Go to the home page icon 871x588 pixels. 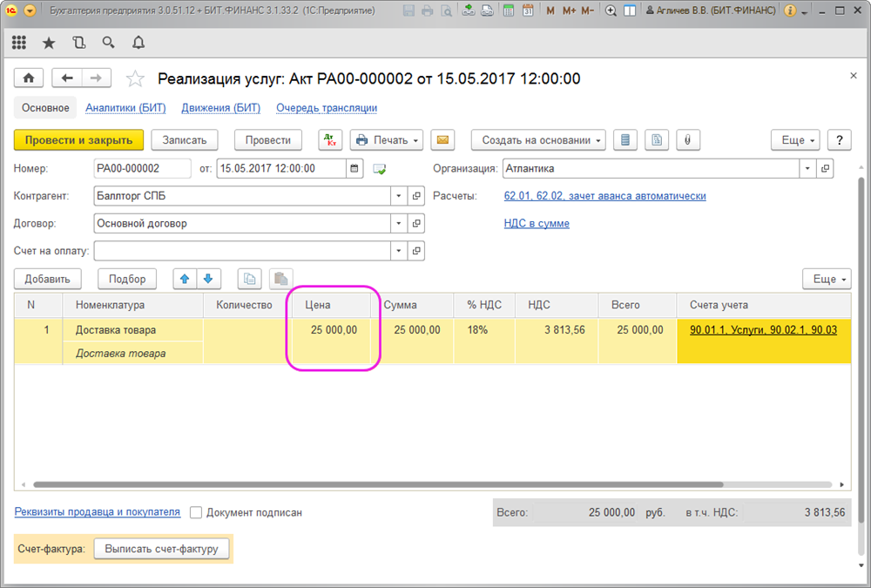tap(28, 78)
